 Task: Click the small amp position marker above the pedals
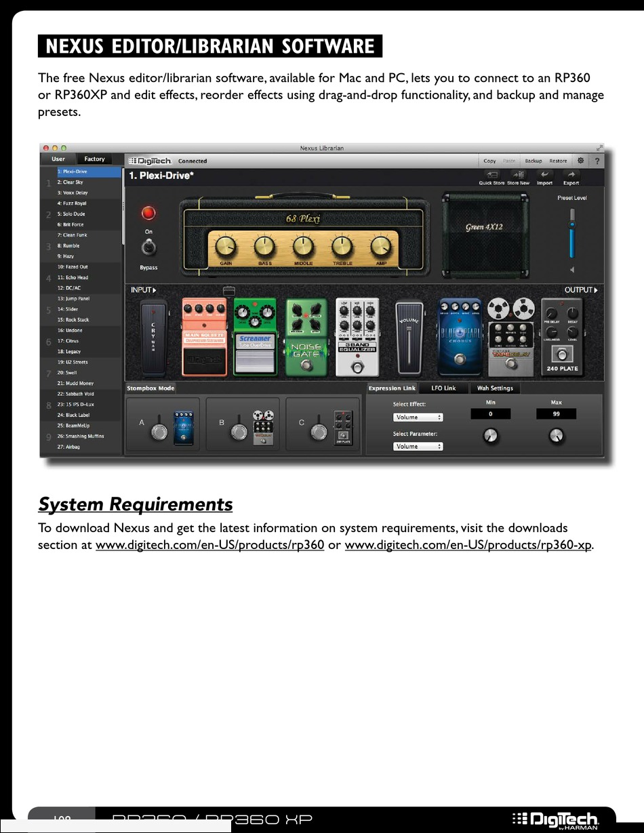point(228,290)
